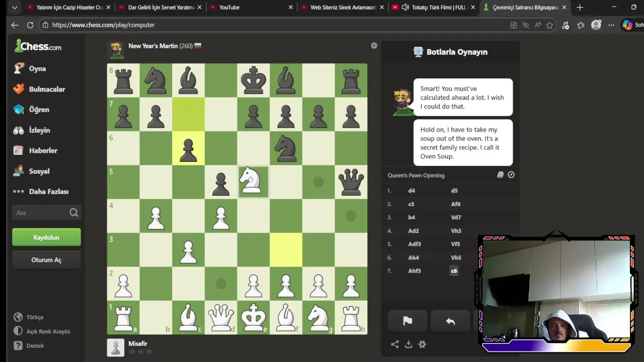The height and width of the screenshot is (362, 644).
Task: Select the white knight on g1
Action: click(x=318, y=317)
